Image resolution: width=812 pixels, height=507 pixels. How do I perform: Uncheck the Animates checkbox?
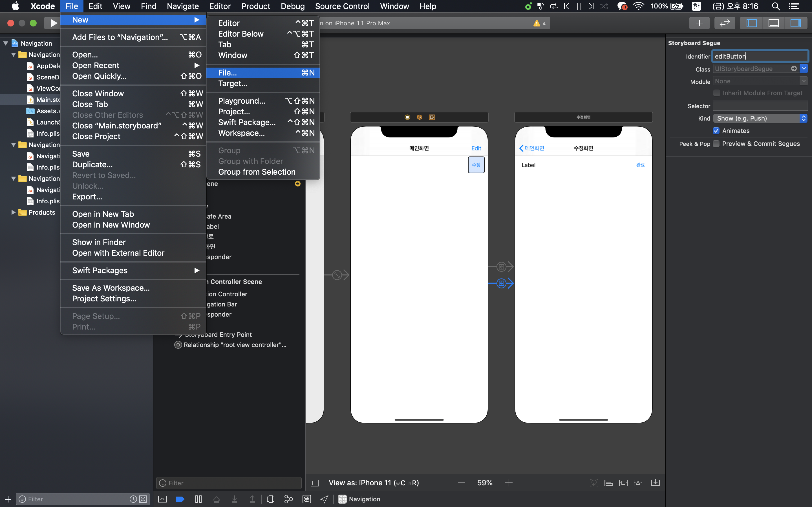[716, 131]
